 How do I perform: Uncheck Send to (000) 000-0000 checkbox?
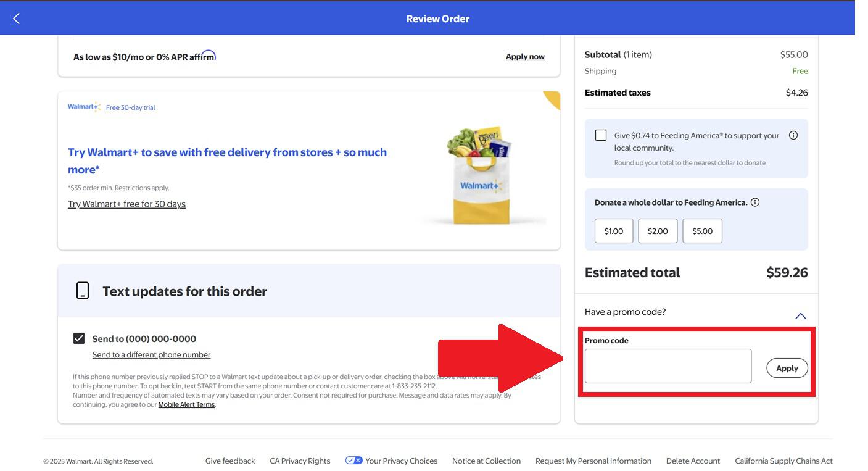pos(79,338)
